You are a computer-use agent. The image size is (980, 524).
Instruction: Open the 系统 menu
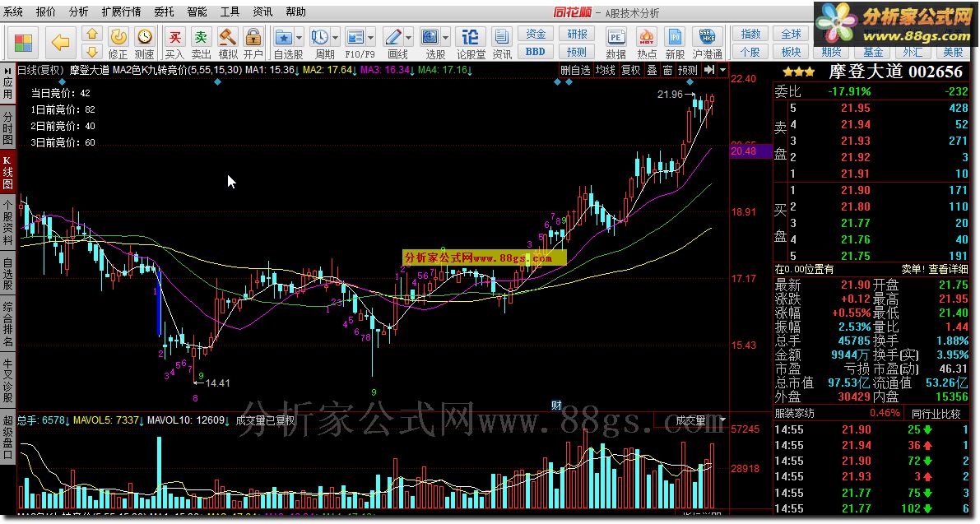click(x=13, y=12)
